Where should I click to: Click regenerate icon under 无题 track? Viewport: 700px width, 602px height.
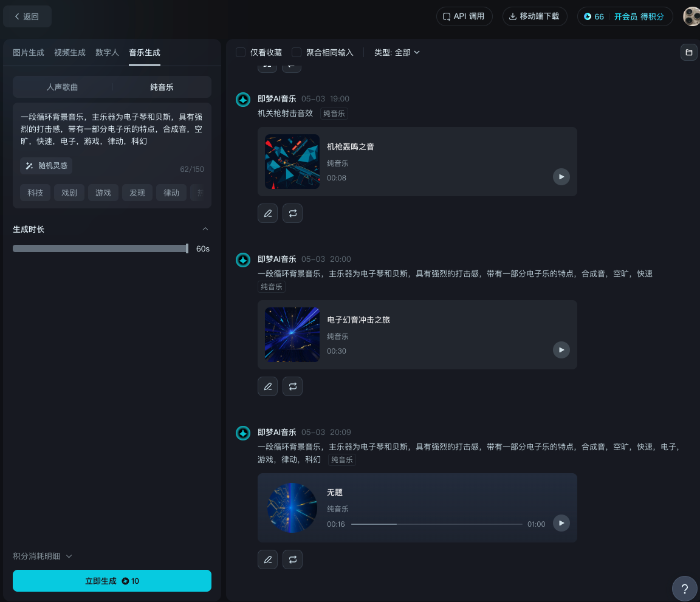292,559
